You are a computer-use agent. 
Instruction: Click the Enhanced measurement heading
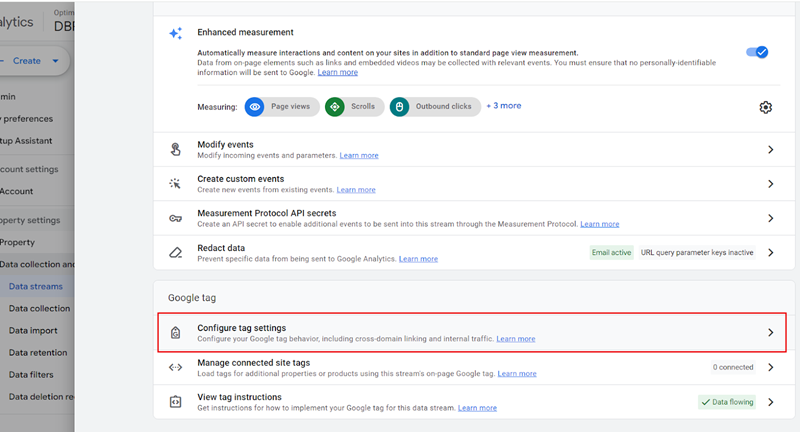tap(245, 32)
